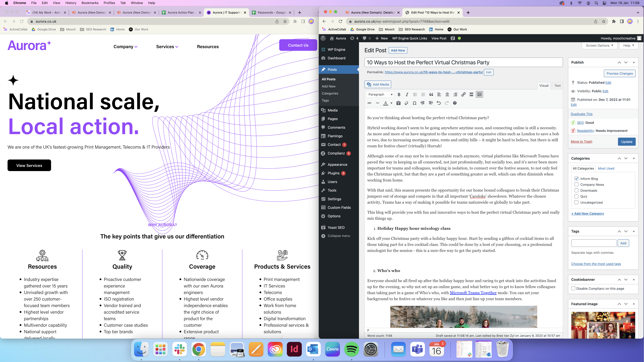This screenshot has height=362, width=644.
Task: Open the Plugins menu in sidebar
Action: tap(333, 173)
